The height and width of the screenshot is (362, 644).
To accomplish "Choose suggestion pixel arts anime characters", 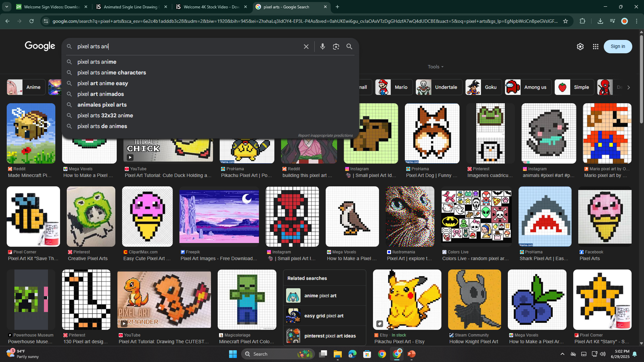I will (x=210, y=72).
